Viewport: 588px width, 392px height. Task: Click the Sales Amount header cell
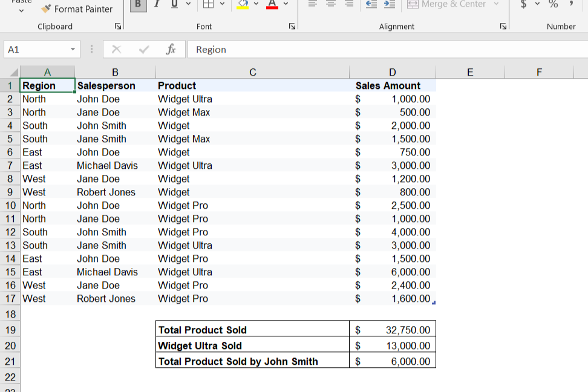[392, 85]
